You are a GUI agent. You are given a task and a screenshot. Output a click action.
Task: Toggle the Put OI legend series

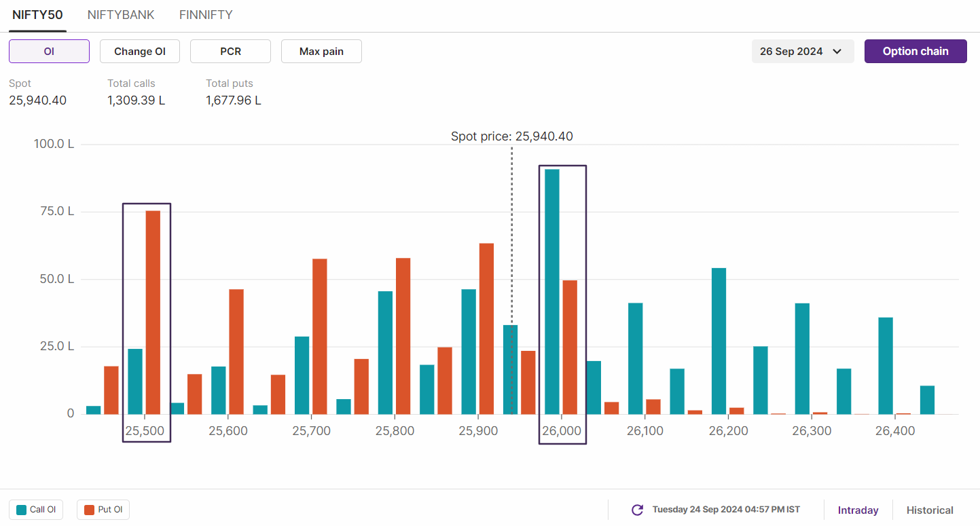[x=103, y=510]
